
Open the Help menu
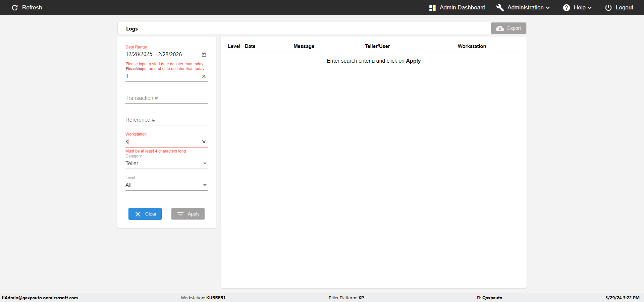click(577, 7)
